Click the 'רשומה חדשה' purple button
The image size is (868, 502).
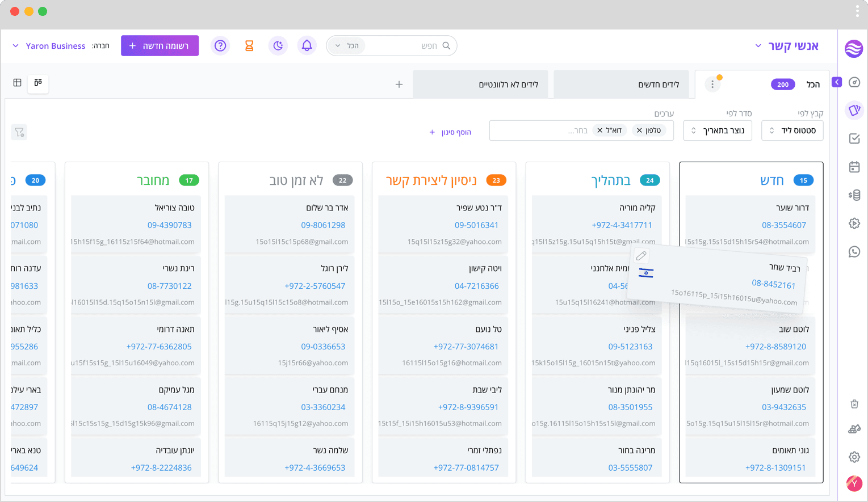coord(160,45)
